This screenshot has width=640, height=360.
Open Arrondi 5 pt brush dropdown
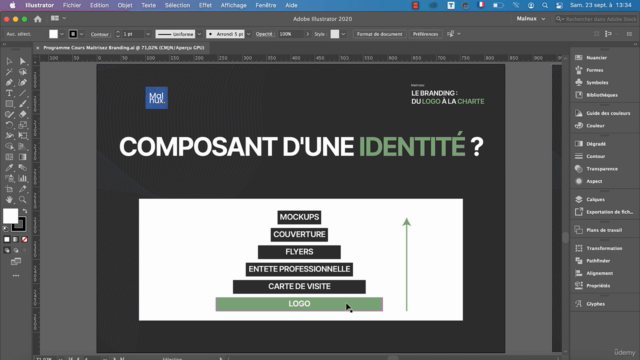tap(248, 34)
